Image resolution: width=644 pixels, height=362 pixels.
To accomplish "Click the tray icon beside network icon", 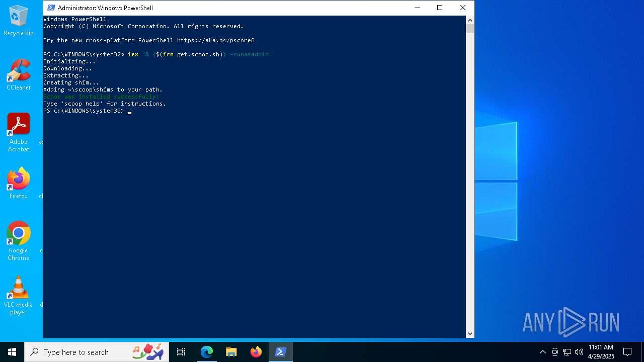I will (x=555, y=352).
